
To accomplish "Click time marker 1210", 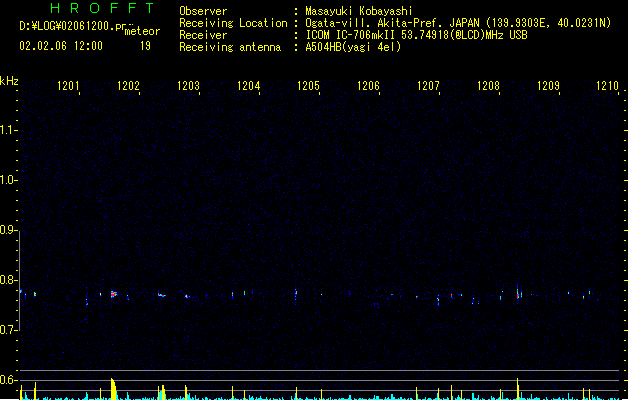I will pos(607,85).
